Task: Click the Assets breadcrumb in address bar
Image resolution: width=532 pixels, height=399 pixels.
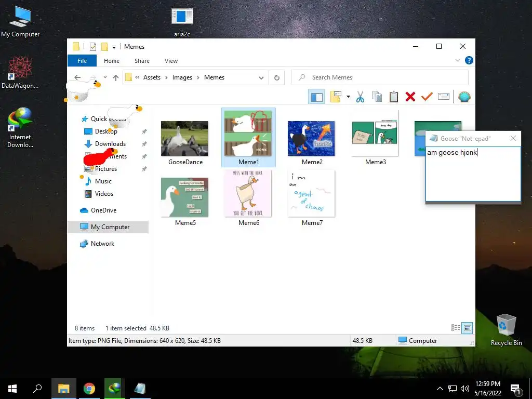Action: coord(152,77)
